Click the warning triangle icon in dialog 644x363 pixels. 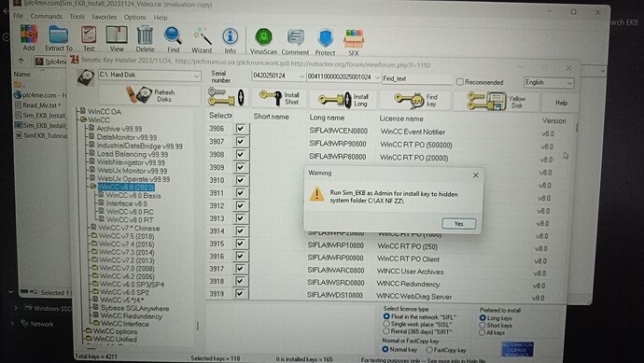tap(316, 194)
